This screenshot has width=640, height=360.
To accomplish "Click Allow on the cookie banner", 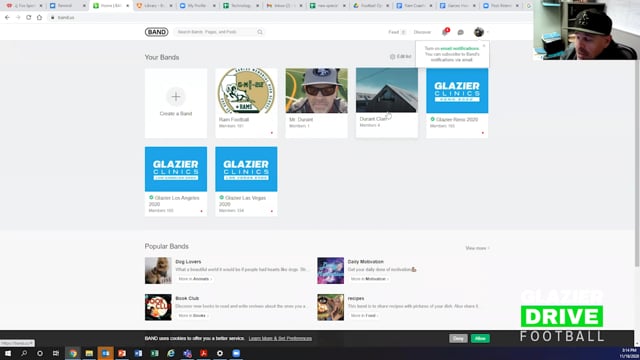I will [480, 338].
